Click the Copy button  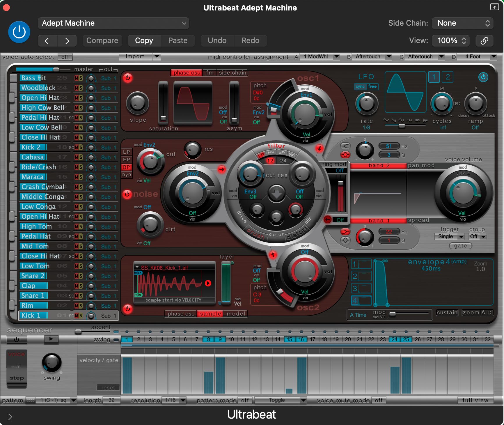(x=144, y=41)
